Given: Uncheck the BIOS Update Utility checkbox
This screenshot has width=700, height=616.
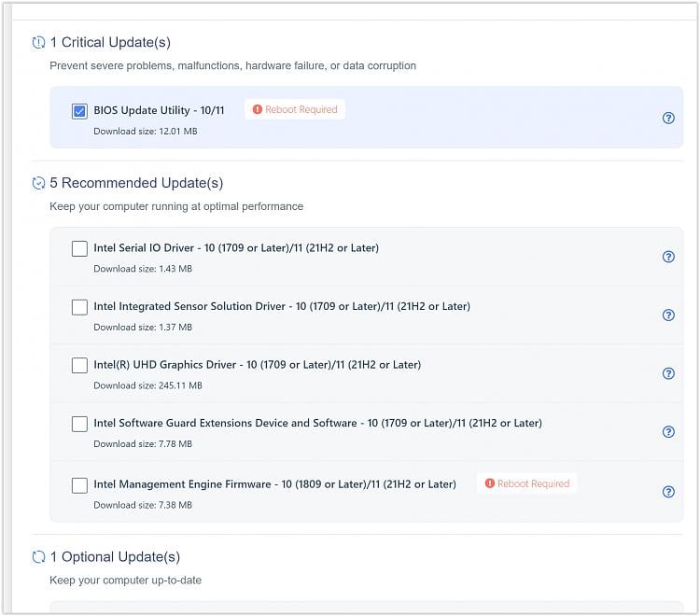Looking at the screenshot, I should (79, 112).
